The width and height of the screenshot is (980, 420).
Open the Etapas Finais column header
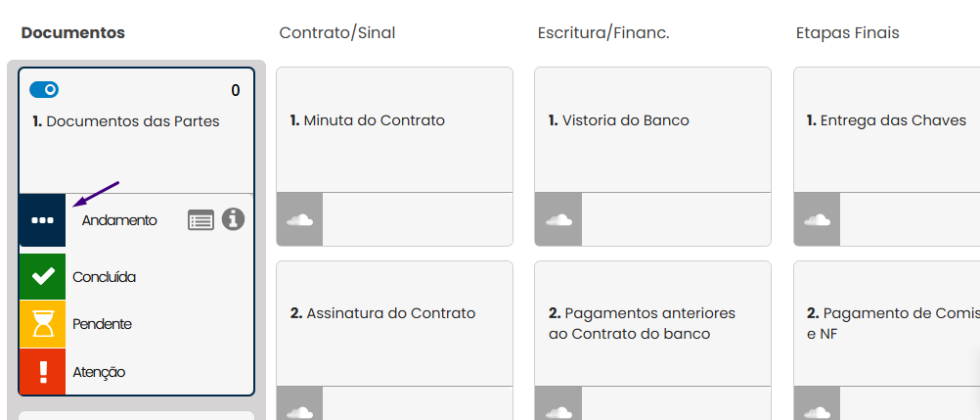(x=848, y=33)
